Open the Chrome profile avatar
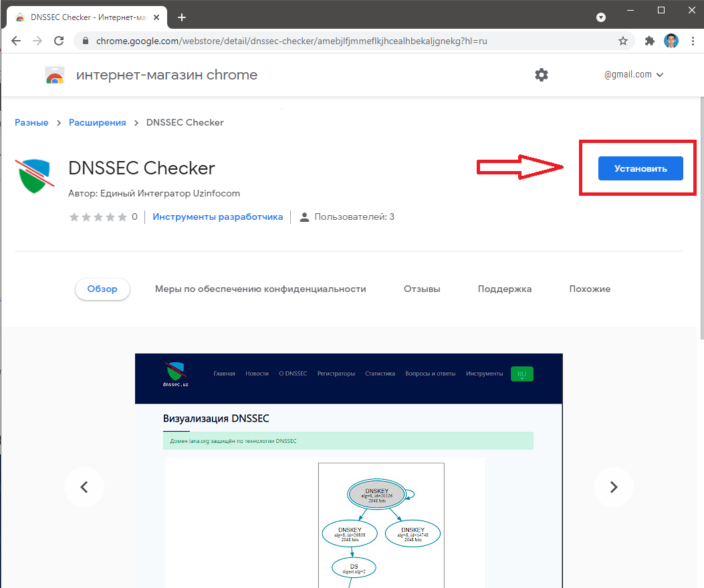This screenshot has width=704, height=588. [671, 41]
